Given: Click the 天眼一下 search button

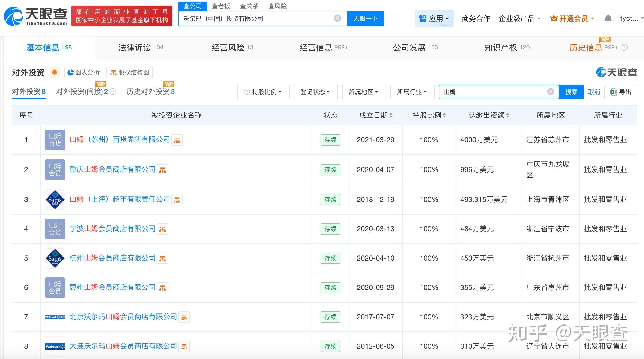Looking at the screenshot, I should (365, 19).
